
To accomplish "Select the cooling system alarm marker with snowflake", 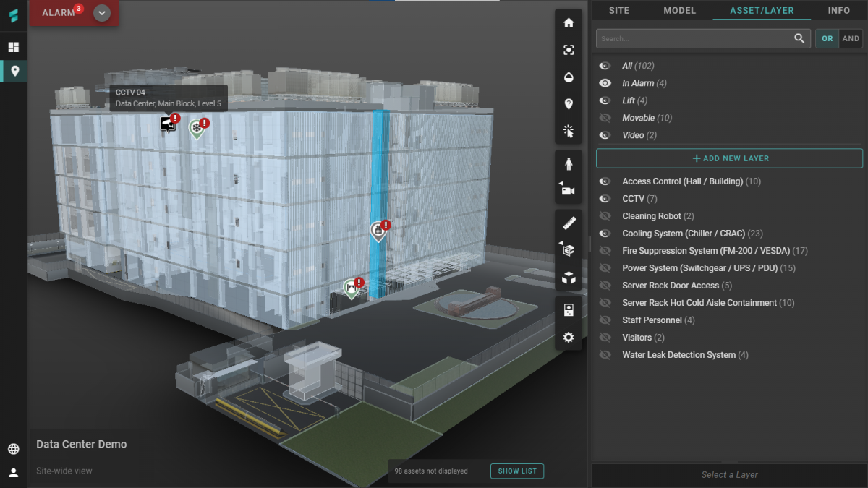I will click(x=196, y=129).
